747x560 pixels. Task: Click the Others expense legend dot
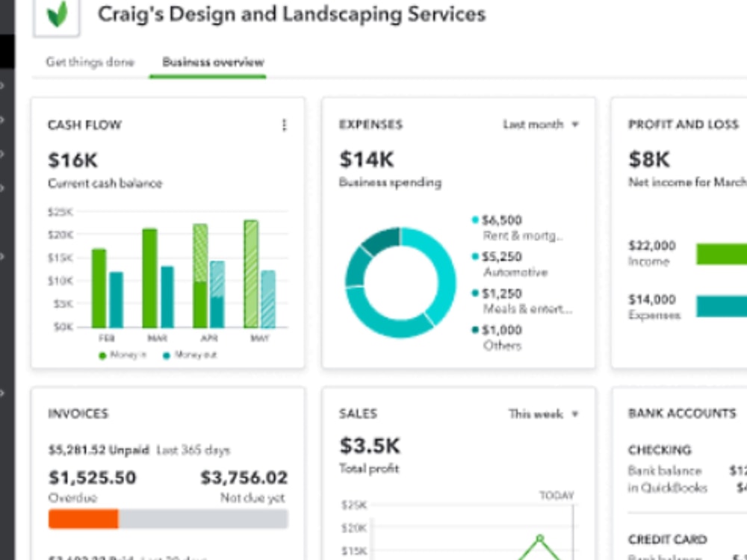pos(474,329)
